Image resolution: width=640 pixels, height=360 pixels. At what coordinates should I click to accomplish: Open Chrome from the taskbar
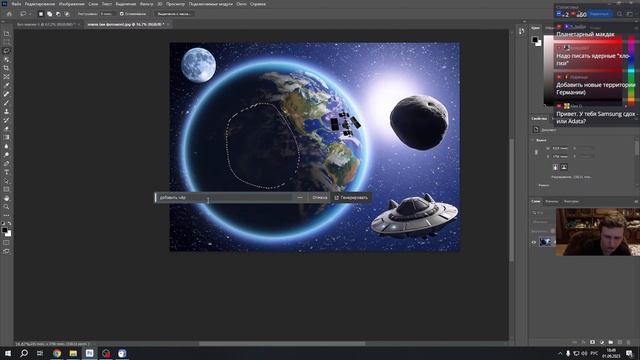click(x=57, y=353)
